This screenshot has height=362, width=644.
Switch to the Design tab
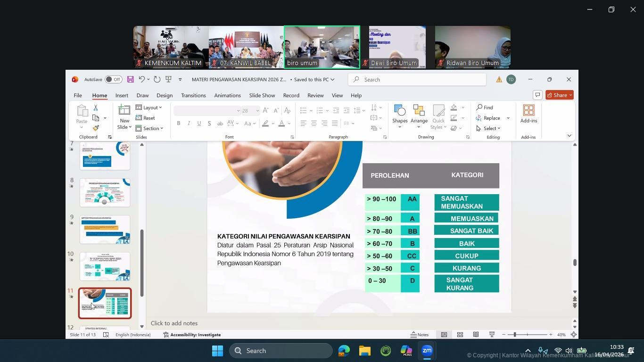[x=165, y=95]
